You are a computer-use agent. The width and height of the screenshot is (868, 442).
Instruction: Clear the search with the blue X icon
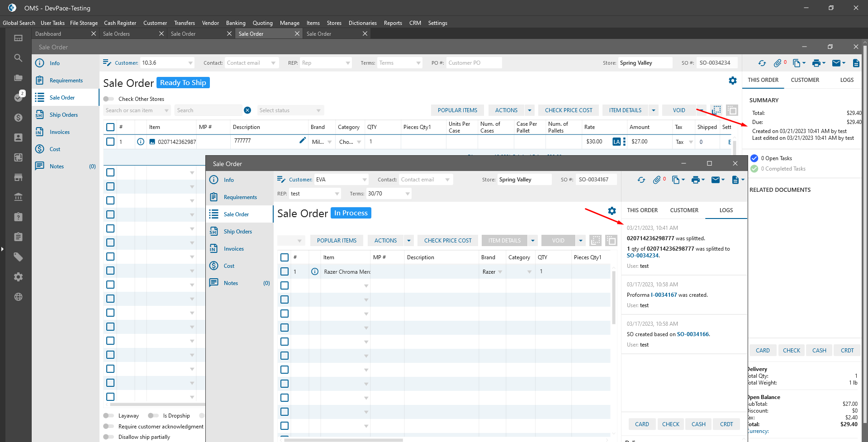pos(247,110)
